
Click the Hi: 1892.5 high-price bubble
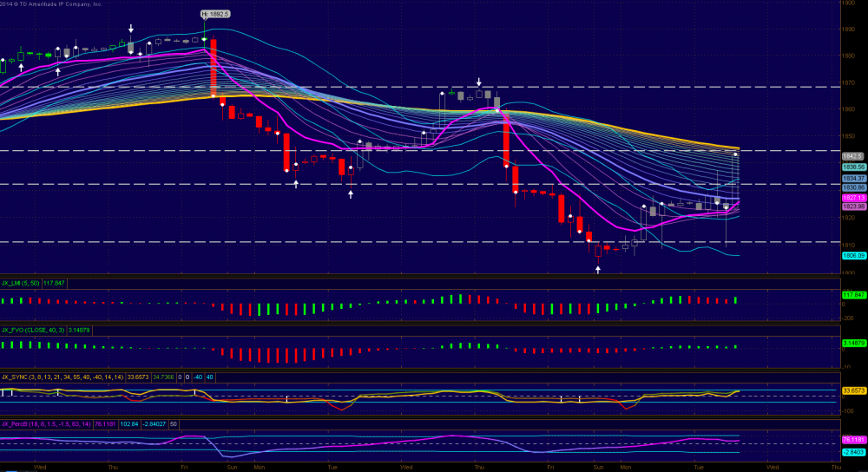tap(215, 14)
